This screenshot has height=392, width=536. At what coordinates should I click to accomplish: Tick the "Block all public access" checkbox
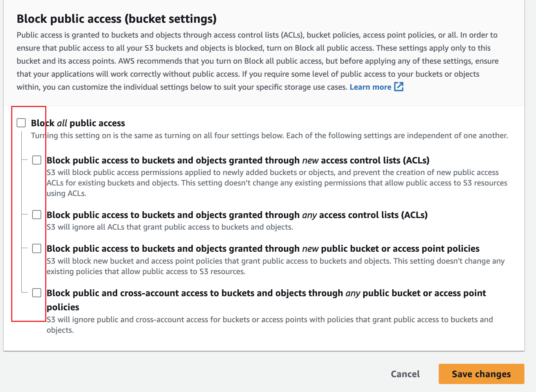[21, 123]
